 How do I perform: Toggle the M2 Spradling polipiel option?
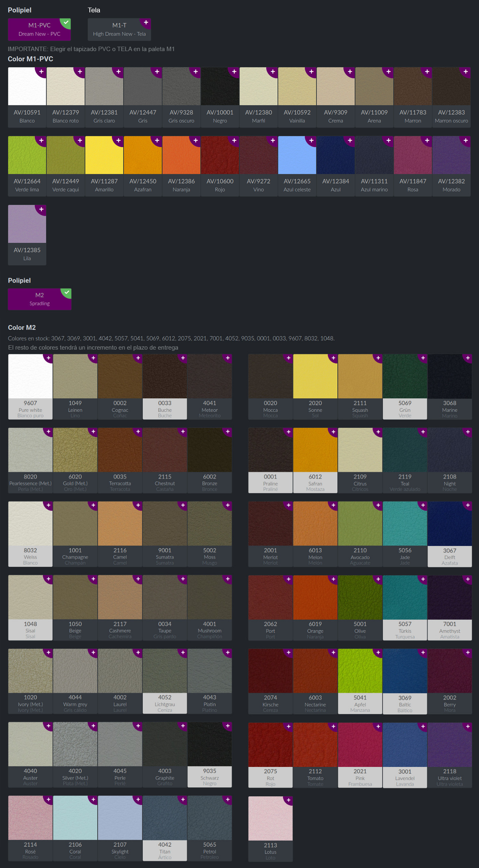(39, 299)
